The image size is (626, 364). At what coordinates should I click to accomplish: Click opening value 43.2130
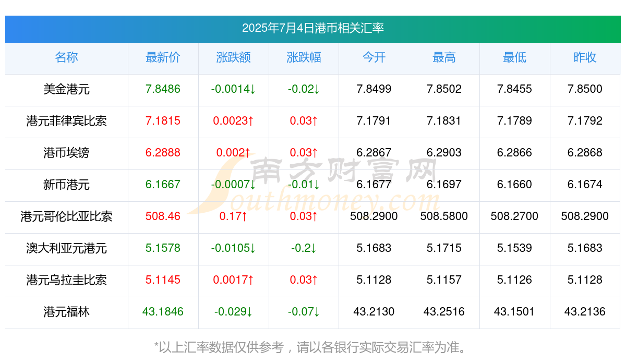[x=374, y=312]
